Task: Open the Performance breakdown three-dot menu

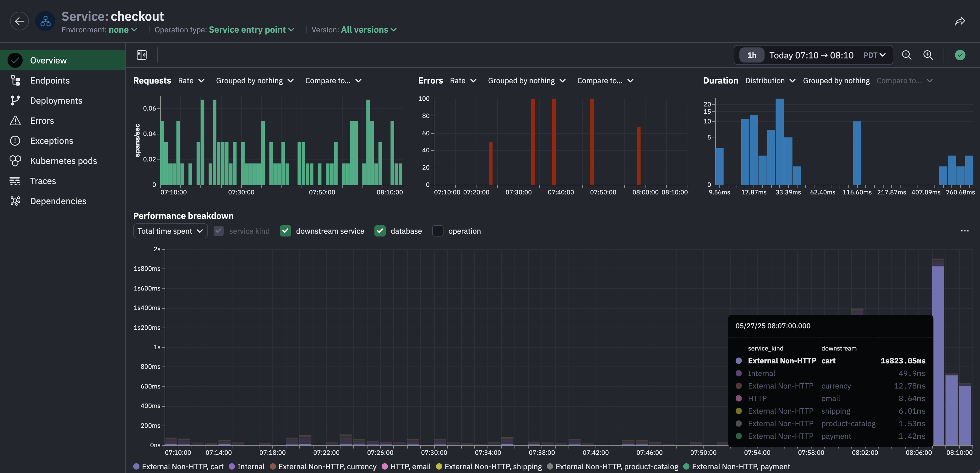Action: click(x=964, y=231)
